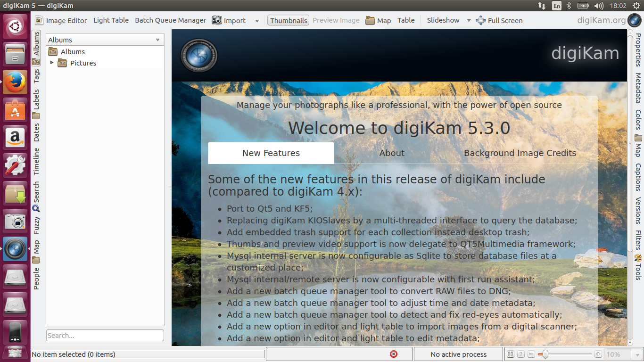Image resolution: width=644 pixels, height=362 pixels.
Task: Open Amazon from the launcher
Action: 15,138
